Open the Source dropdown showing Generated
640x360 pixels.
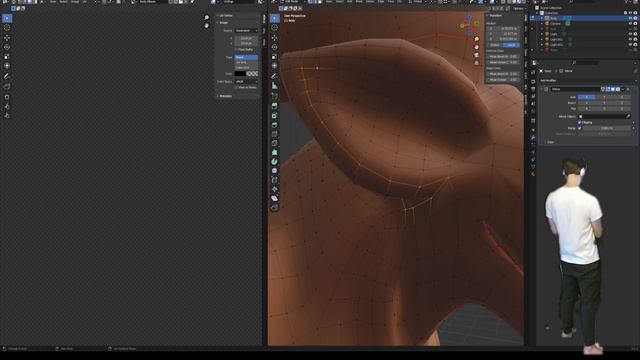pyautogui.click(x=246, y=31)
